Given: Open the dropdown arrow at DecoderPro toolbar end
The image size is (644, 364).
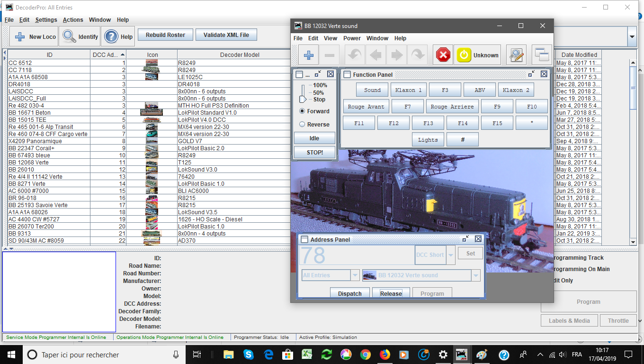Looking at the screenshot, I should point(632,36).
